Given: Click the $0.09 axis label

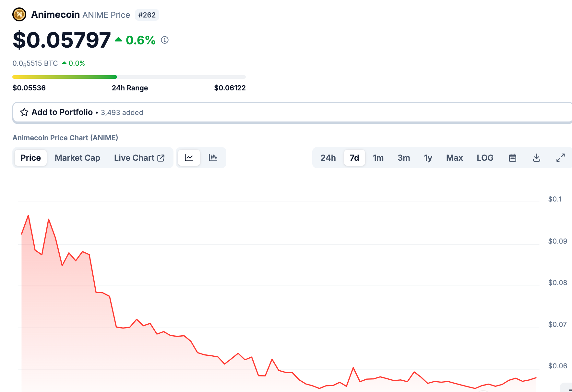Looking at the screenshot, I should [557, 241].
